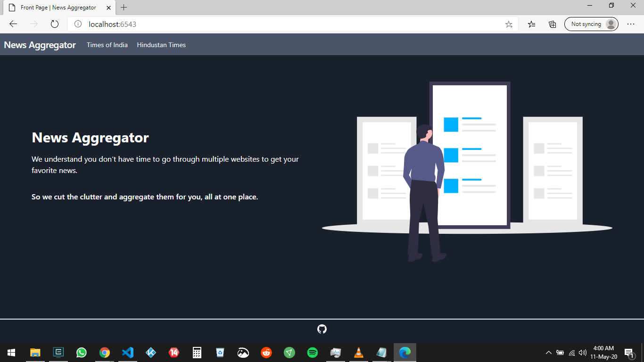The height and width of the screenshot is (362, 644).
Task: Click the news illustration image
Action: click(467, 172)
